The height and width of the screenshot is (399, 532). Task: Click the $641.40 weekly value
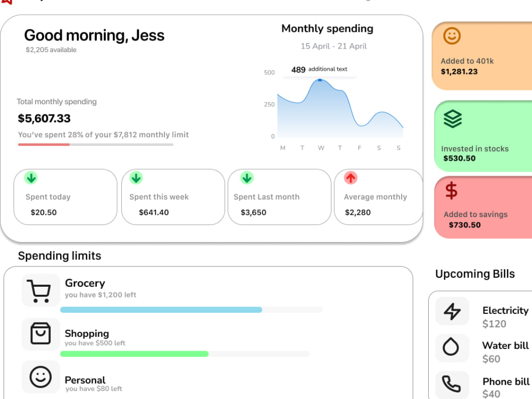154,212
